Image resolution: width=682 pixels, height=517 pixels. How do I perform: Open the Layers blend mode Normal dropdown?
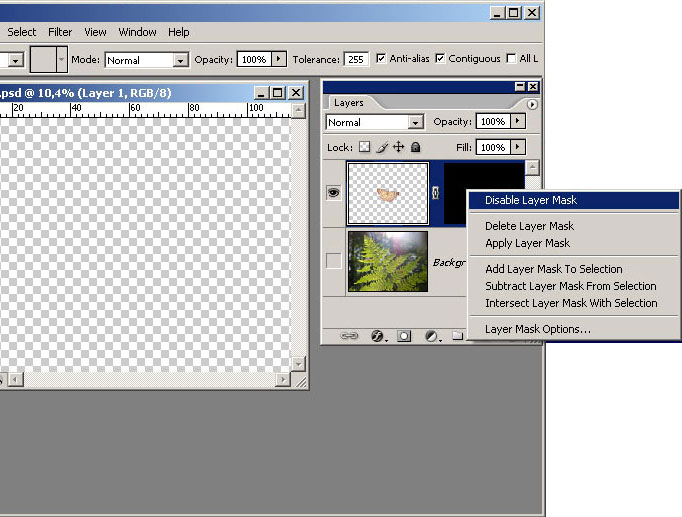click(x=415, y=123)
